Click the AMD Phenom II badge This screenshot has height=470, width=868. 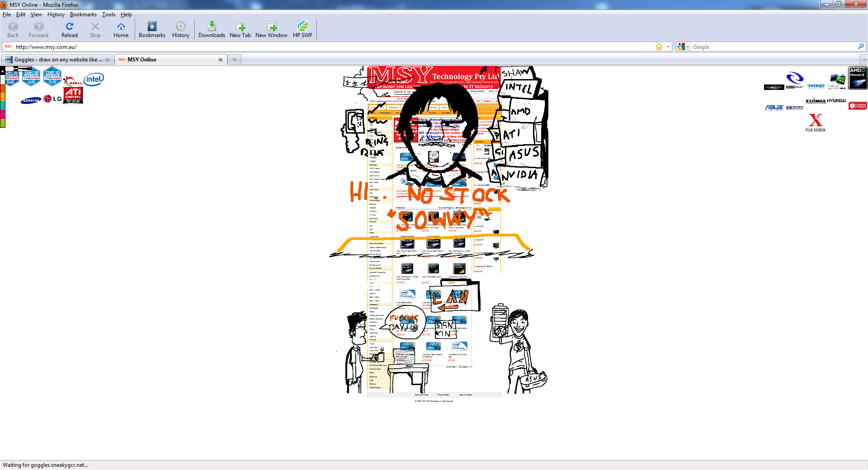[858, 78]
